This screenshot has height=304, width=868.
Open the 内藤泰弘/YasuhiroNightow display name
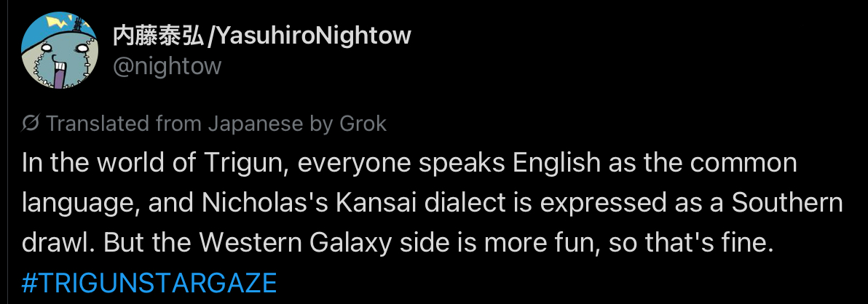[x=262, y=35]
